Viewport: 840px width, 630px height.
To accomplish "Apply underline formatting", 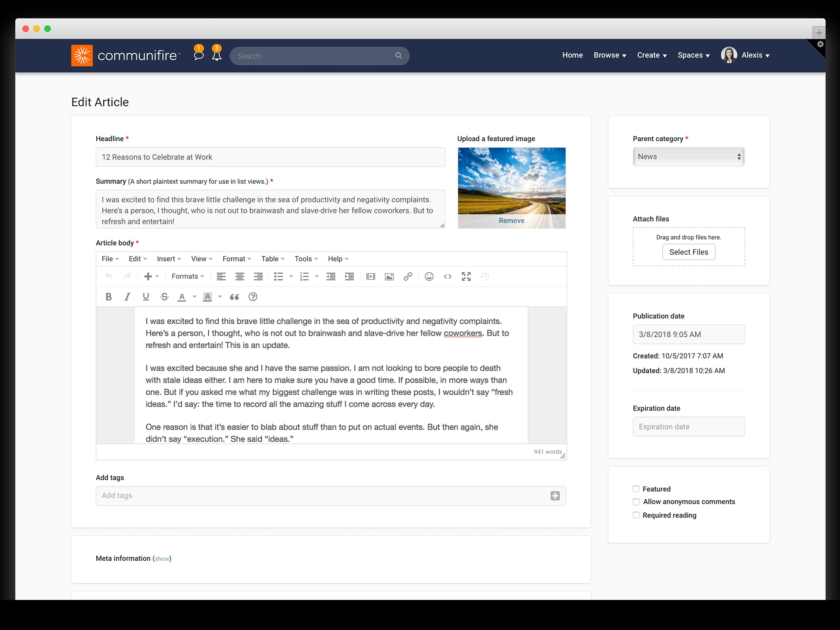I will pyautogui.click(x=146, y=297).
